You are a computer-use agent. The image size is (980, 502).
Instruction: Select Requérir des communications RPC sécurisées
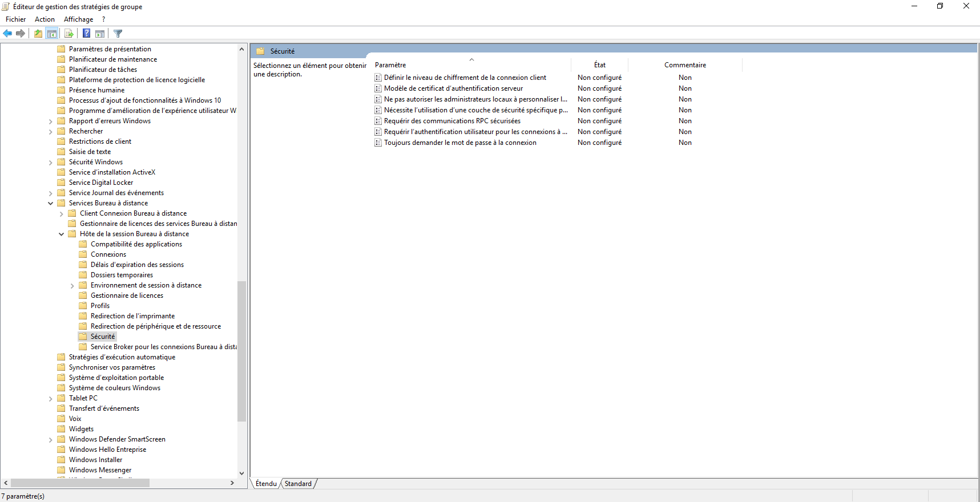click(452, 121)
